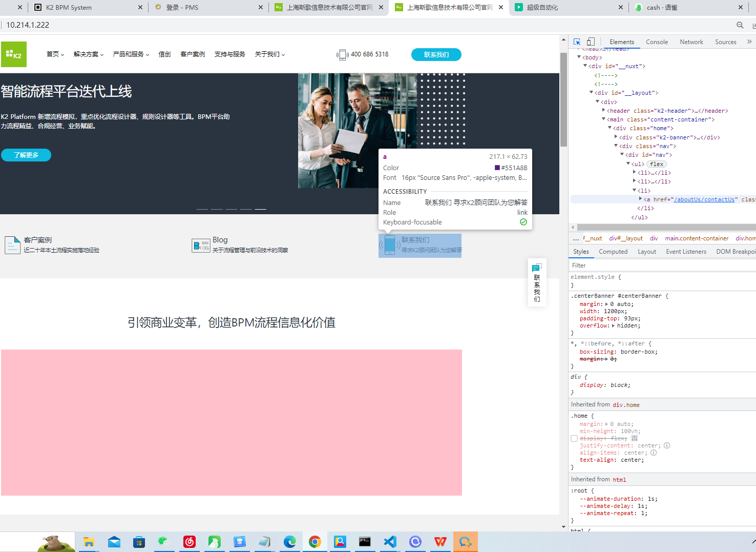Open Visual Studio Code from the taskbar
This screenshot has width=756, height=552.
click(390, 542)
